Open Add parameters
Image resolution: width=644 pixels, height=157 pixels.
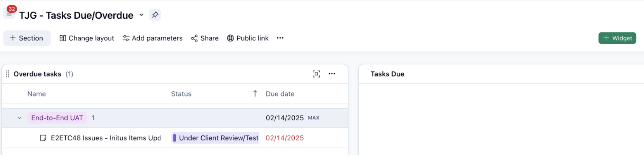tap(153, 38)
